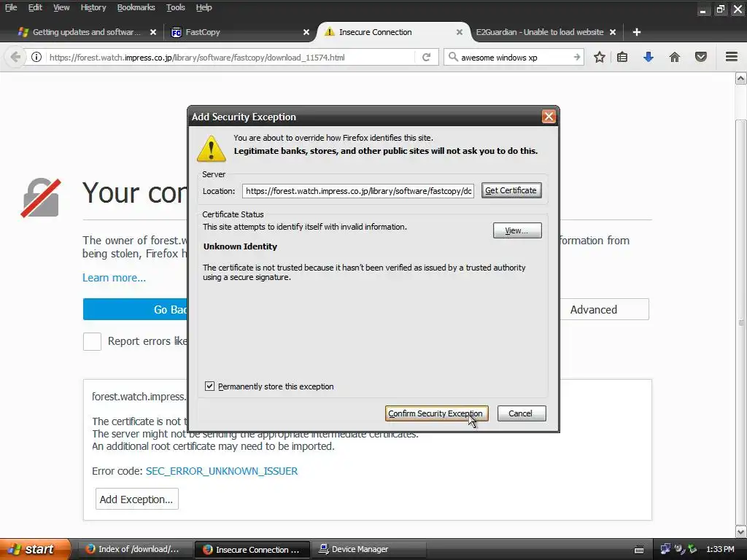
Task: Click the Insecure Connection taskbar item
Action: (252, 549)
